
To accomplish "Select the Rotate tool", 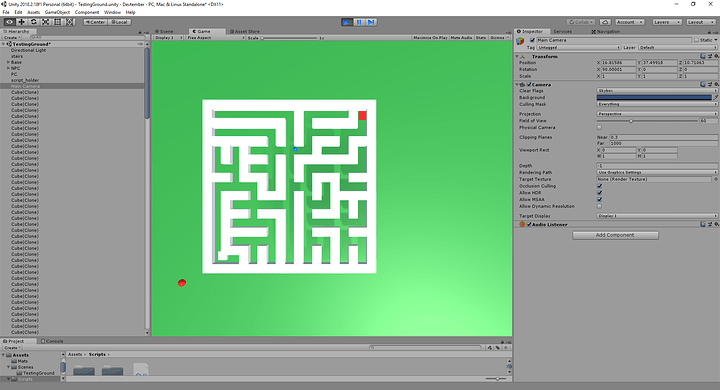I will [34, 22].
